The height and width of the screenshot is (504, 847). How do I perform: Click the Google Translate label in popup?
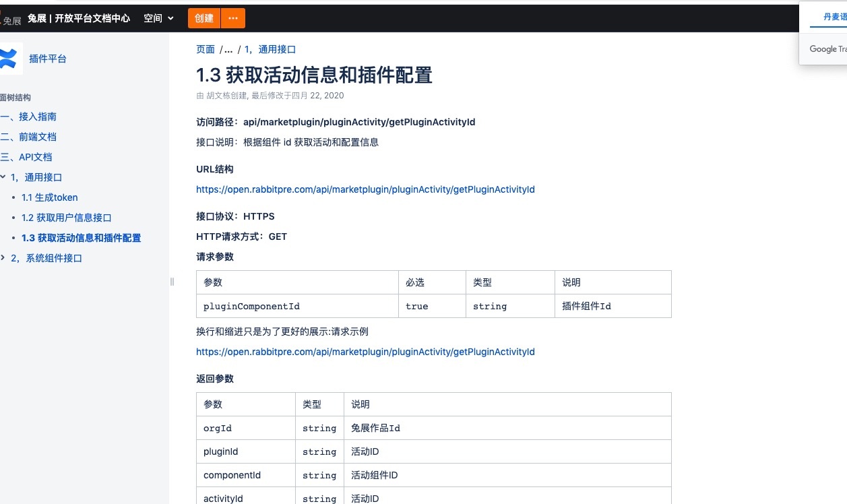(x=828, y=49)
